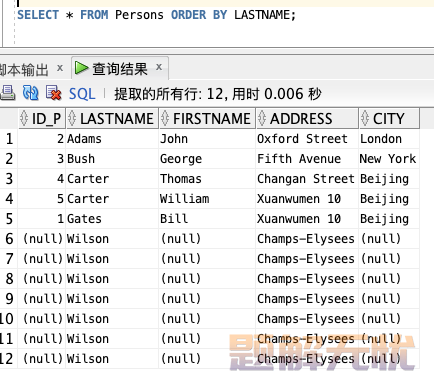The image size is (434, 384).
Task: Click the delete row icon with red X
Action: [53, 93]
